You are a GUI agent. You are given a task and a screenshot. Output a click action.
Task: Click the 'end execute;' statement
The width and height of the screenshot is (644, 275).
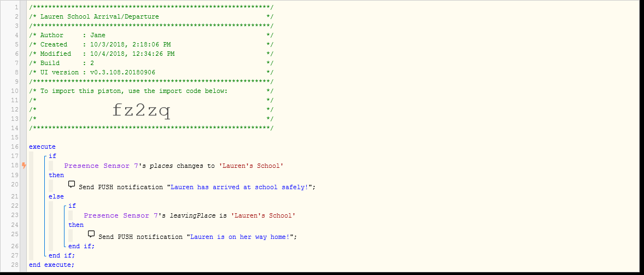52,265
